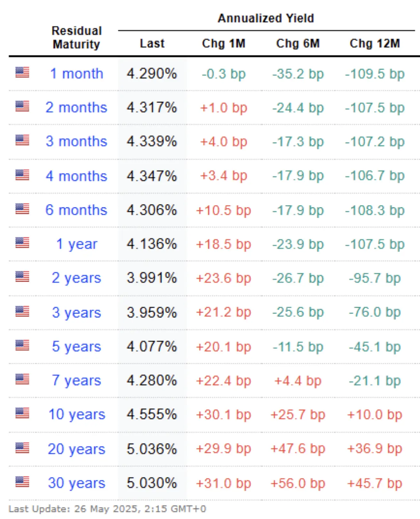Click the US flag beside 1 year
The width and height of the screenshot is (420, 519).
[22, 243]
